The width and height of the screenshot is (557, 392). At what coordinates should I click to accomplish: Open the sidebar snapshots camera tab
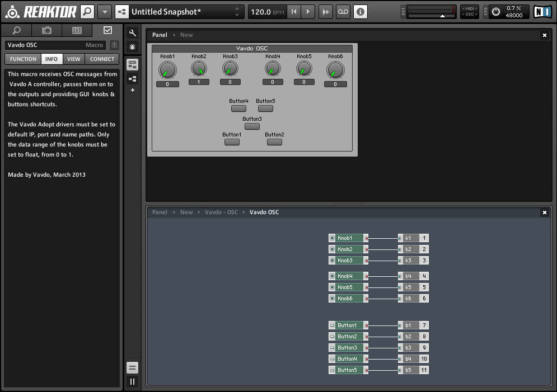click(x=46, y=31)
